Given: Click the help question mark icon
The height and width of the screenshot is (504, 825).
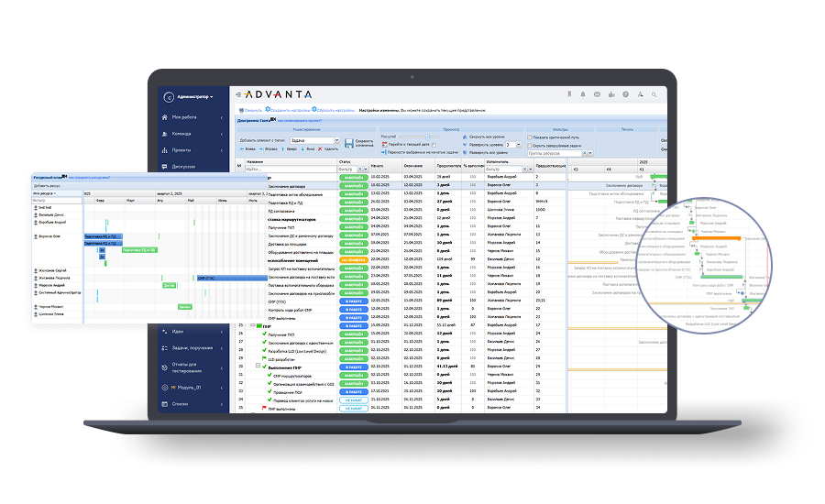Looking at the screenshot, I should click(625, 94).
